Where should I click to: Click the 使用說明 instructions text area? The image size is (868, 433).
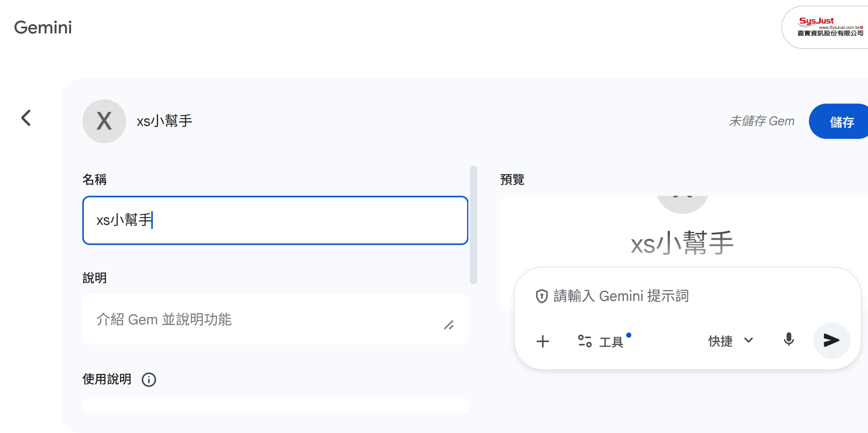click(x=275, y=405)
